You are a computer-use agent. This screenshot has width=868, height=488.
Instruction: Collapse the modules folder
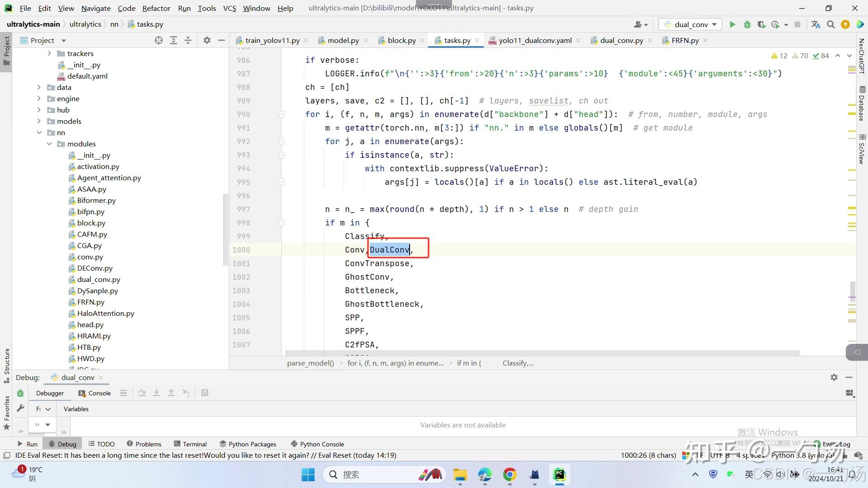(49, 144)
